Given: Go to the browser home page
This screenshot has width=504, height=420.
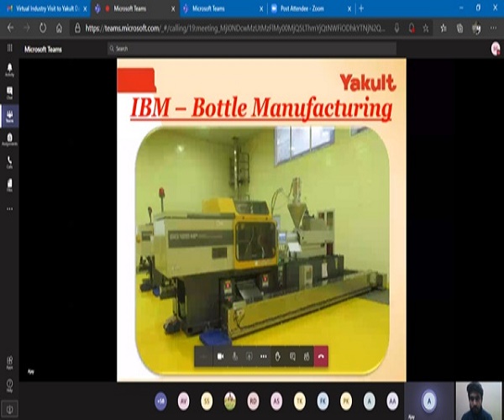Looking at the screenshot, I should (x=59, y=29).
